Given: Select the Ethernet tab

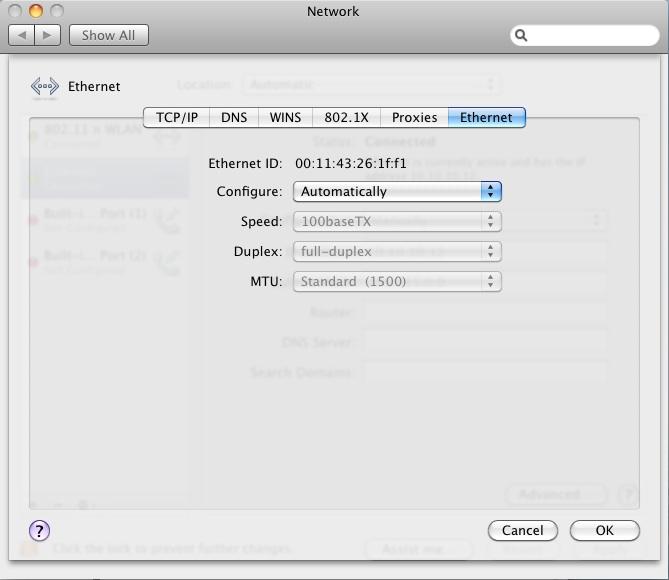Looking at the screenshot, I should point(486,117).
